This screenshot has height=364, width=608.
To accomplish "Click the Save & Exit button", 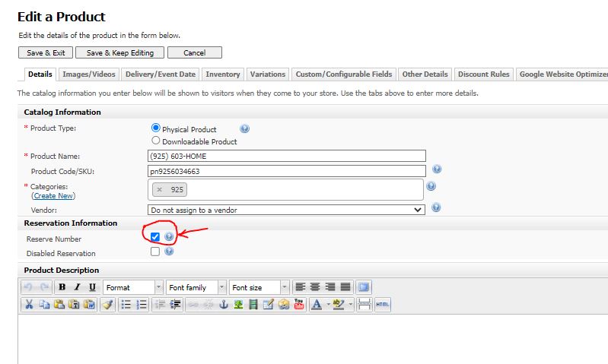I will pyautogui.click(x=46, y=52).
